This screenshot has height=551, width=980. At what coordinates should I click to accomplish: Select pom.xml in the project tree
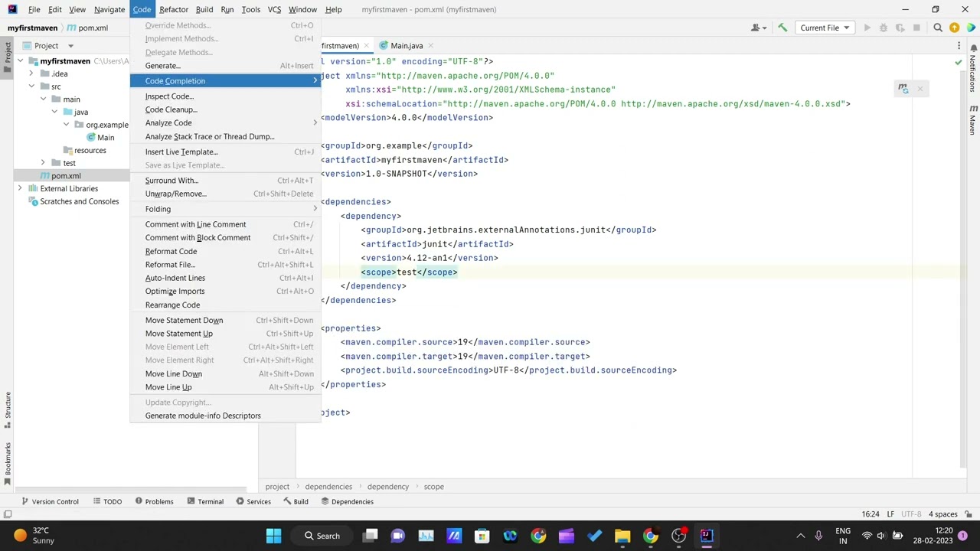pos(66,176)
